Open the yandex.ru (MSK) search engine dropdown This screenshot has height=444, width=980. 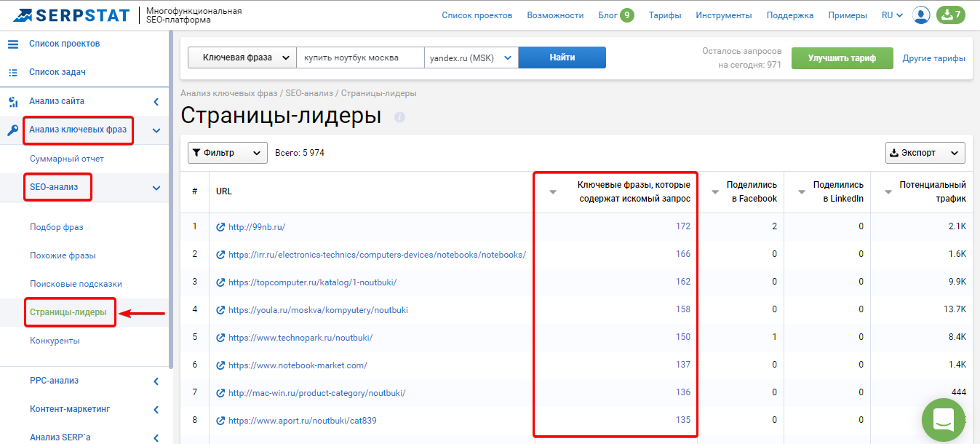tap(471, 58)
